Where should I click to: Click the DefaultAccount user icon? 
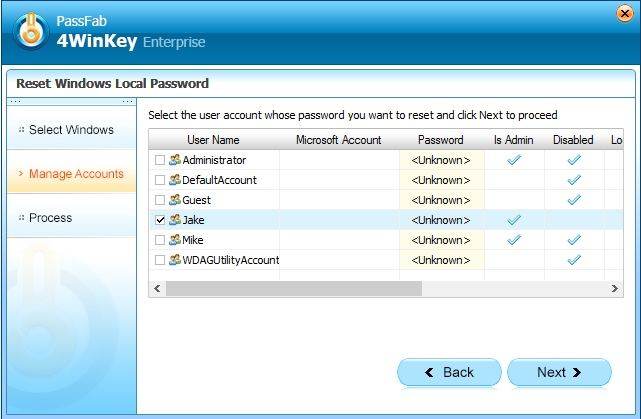click(x=174, y=180)
